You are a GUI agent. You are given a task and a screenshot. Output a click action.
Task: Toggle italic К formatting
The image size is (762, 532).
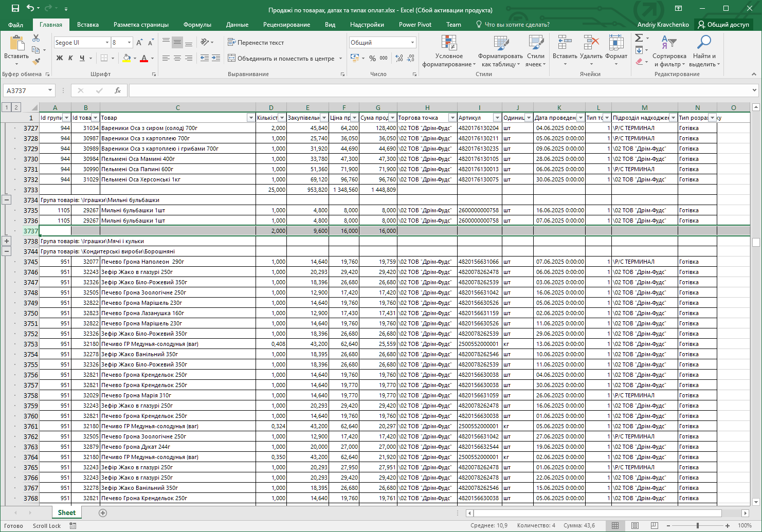[70, 58]
